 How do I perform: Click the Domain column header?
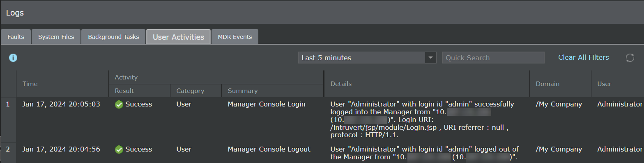pyautogui.click(x=560, y=84)
